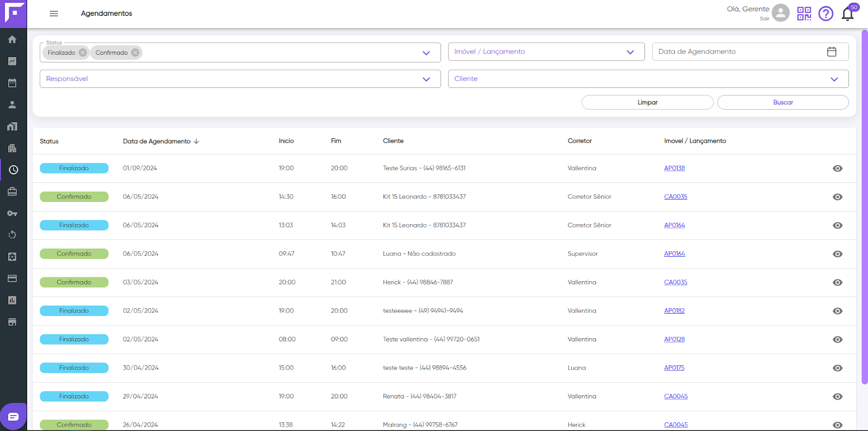Open CA0035 link in Kit 15 Leonardo row
The image size is (868, 431).
(675, 197)
